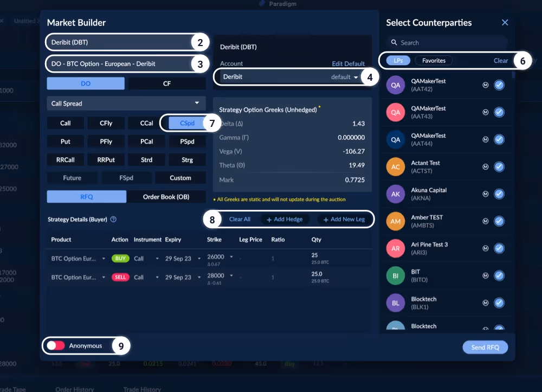This screenshot has height=392, width=542.
Task: Click the M badge icon for Amber TEST
Action: coord(486,221)
